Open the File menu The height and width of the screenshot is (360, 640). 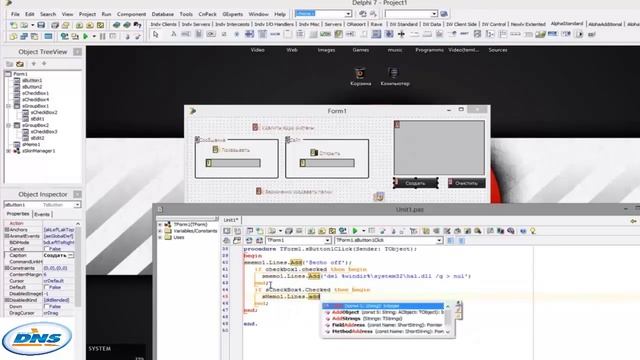click(x=15, y=14)
